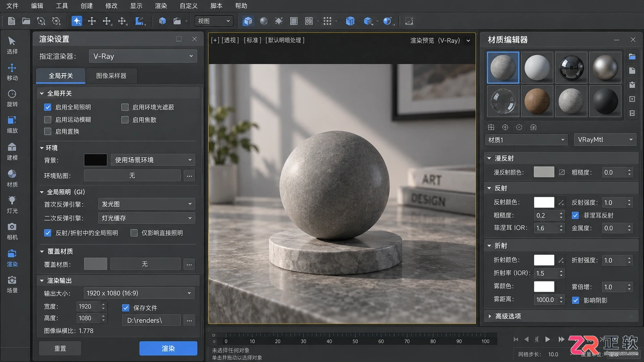
Task: Click the new file icon in toolbar
Action: click(12, 21)
